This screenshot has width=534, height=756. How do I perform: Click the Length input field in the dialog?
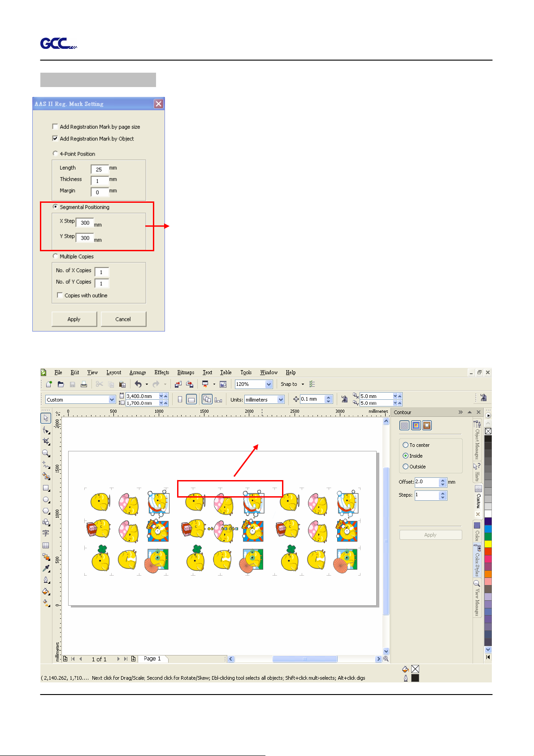[x=100, y=169]
